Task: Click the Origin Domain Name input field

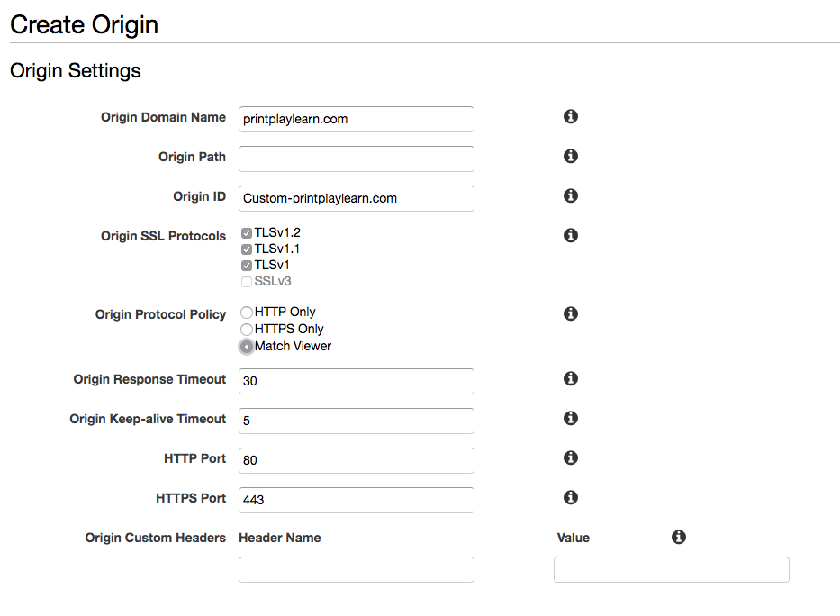Action: click(357, 119)
